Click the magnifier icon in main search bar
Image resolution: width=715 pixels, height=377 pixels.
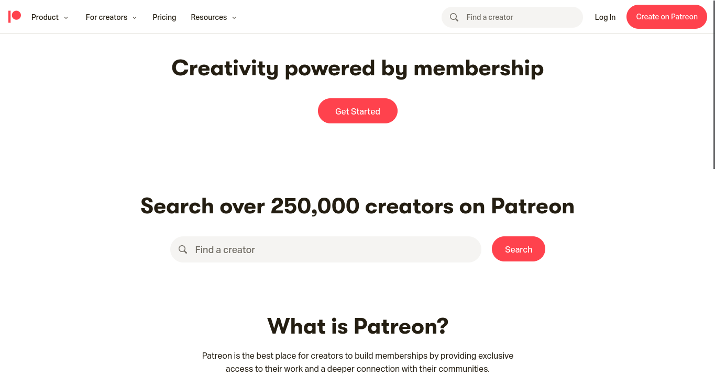coord(183,249)
